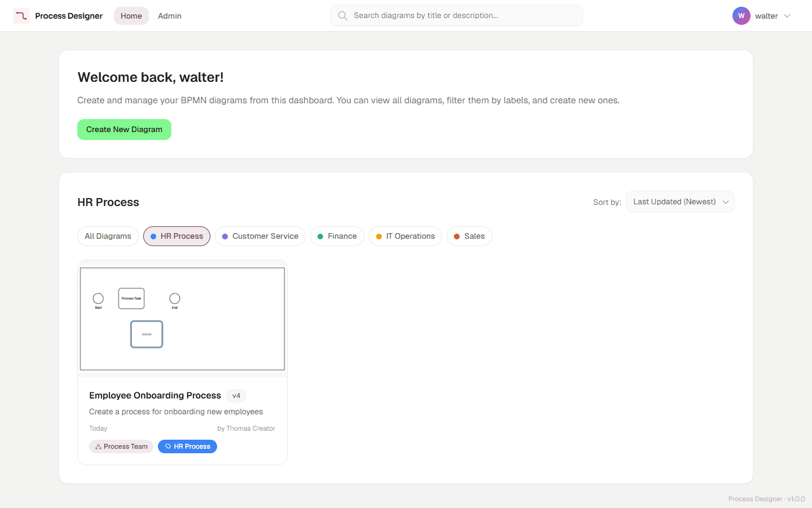This screenshot has height=508, width=812.
Task: Go to the Home tab
Action: tap(131, 16)
